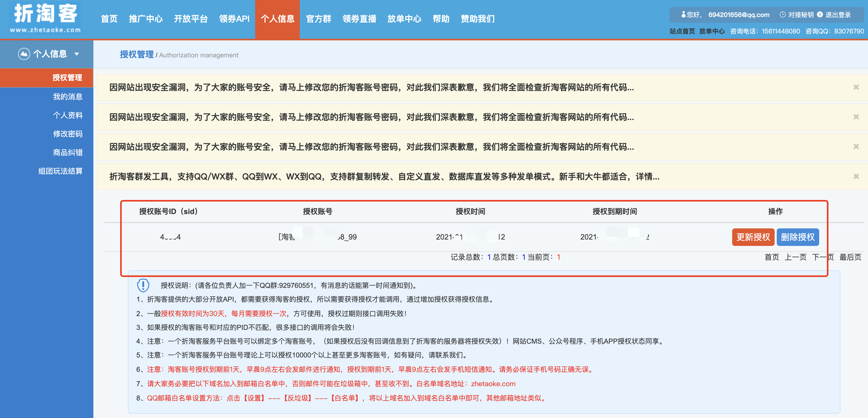
Task: Select 领券API navigation item
Action: pyautogui.click(x=234, y=19)
